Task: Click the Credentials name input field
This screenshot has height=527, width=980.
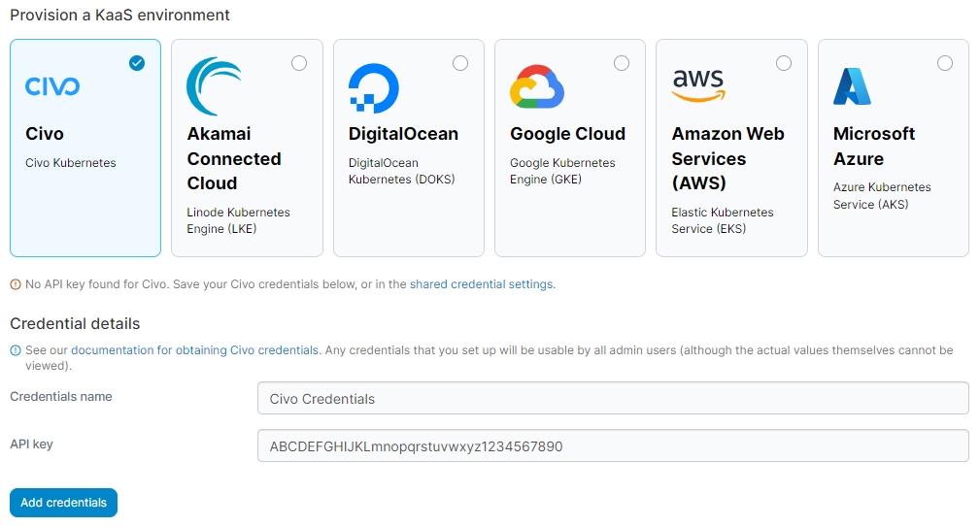Action: 613,398
